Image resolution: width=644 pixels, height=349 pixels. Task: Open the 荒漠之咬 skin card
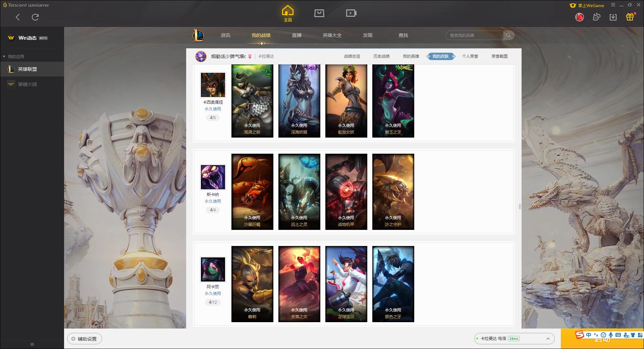tap(252, 101)
